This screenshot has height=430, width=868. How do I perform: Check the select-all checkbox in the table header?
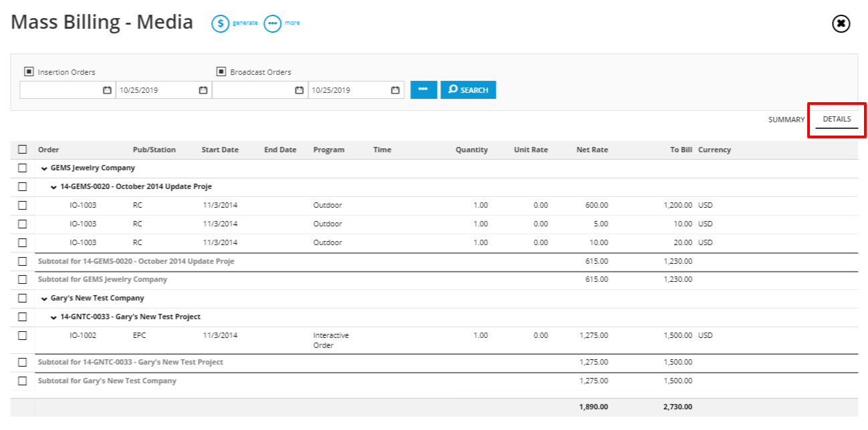pyautogui.click(x=23, y=150)
